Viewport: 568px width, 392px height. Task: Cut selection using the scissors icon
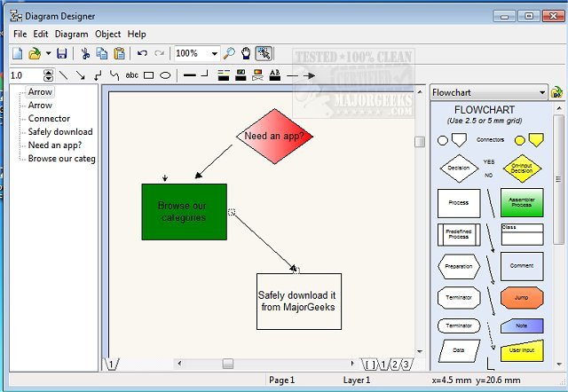pos(85,53)
